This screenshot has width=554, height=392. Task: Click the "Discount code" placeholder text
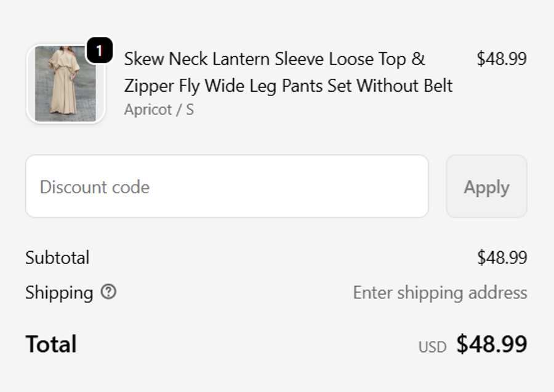[95, 186]
